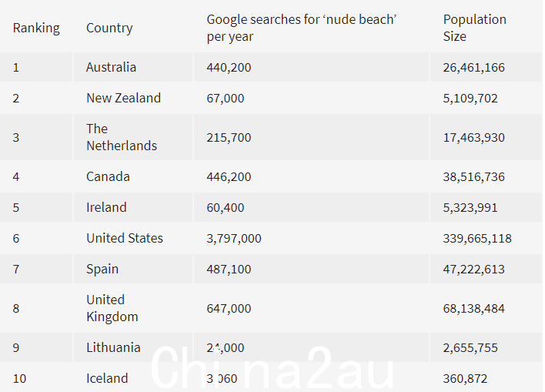Click Australia's 440,200 searches value

[229, 68]
